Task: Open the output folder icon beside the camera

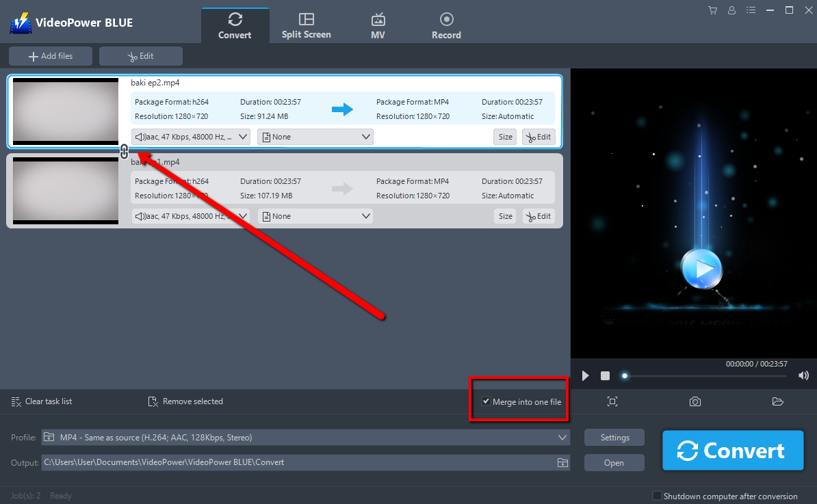Action: click(777, 401)
